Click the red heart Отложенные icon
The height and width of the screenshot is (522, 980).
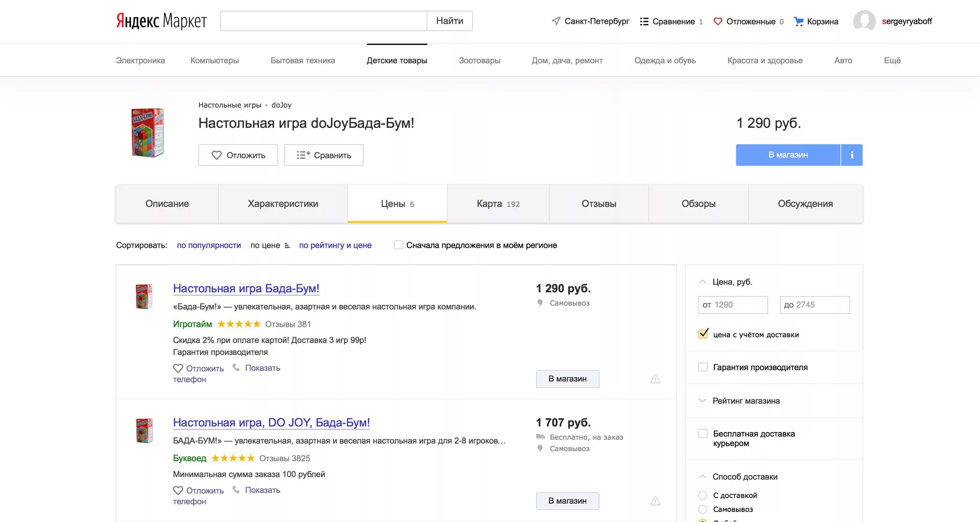pyautogui.click(x=718, y=22)
